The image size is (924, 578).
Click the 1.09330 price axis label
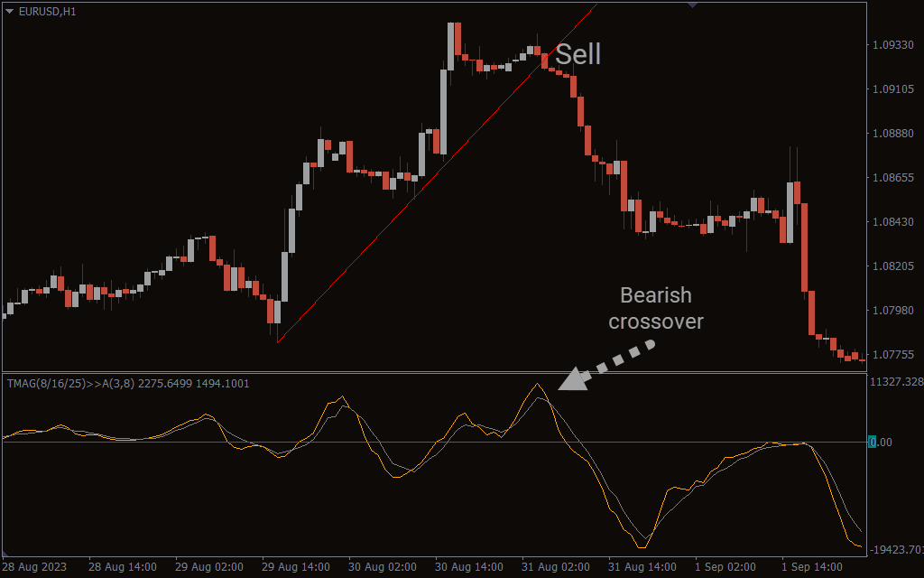click(894, 44)
